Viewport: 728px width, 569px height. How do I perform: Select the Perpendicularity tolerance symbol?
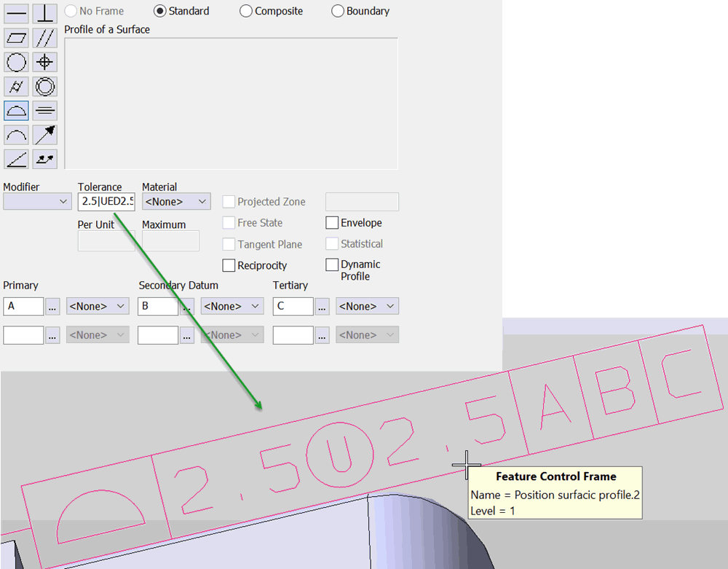pyautogui.click(x=44, y=13)
